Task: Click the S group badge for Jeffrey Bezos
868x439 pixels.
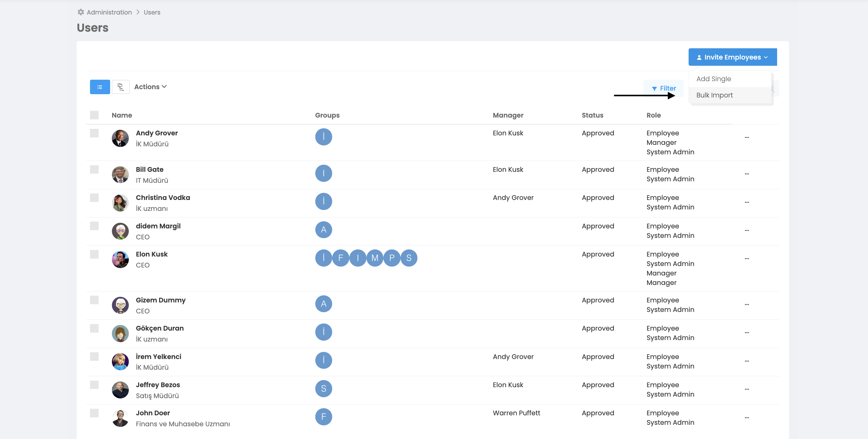Action: [324, 388]
